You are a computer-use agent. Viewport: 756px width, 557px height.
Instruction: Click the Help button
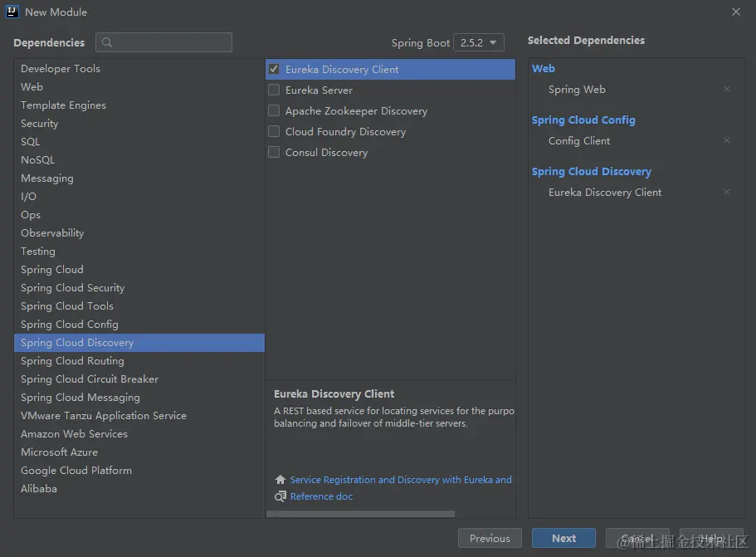click(x=711, y=538)
